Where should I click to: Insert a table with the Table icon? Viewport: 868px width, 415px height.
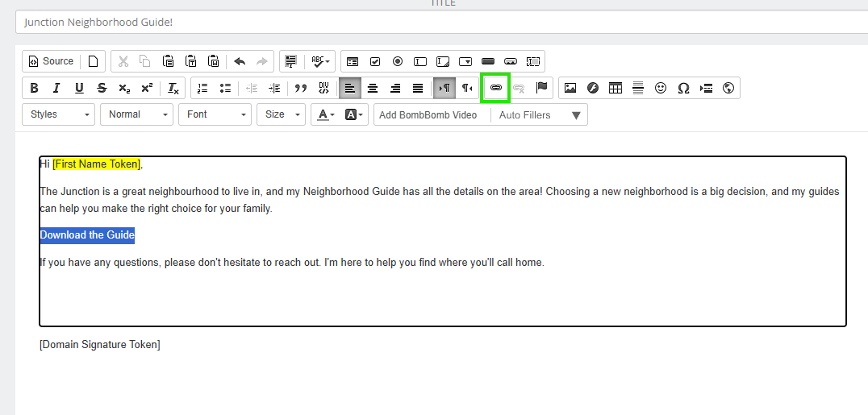tap(616, 88)
